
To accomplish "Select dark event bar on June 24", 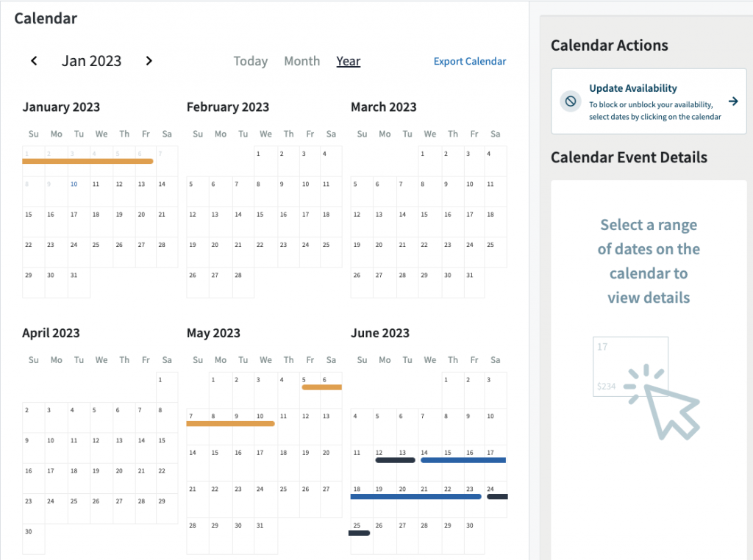I will pyautogui.click(x=498, y=497).
